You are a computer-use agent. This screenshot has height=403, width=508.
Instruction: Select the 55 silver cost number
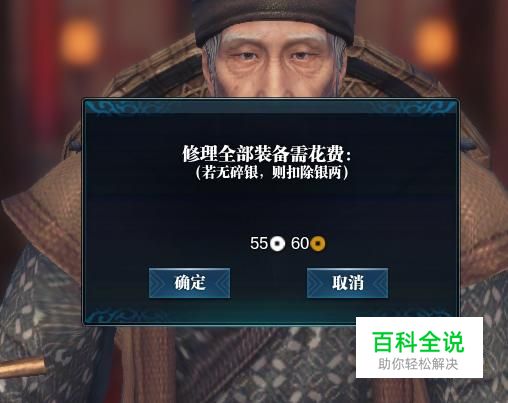259,243
